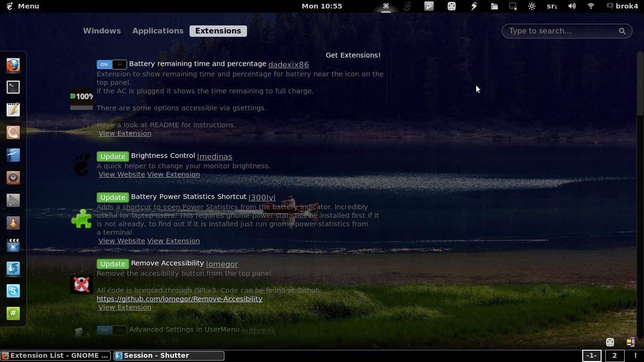Viewport: 644px width, 362px height.
Task: Click the volume icon in top panel
Action: [x=572, y=6]
